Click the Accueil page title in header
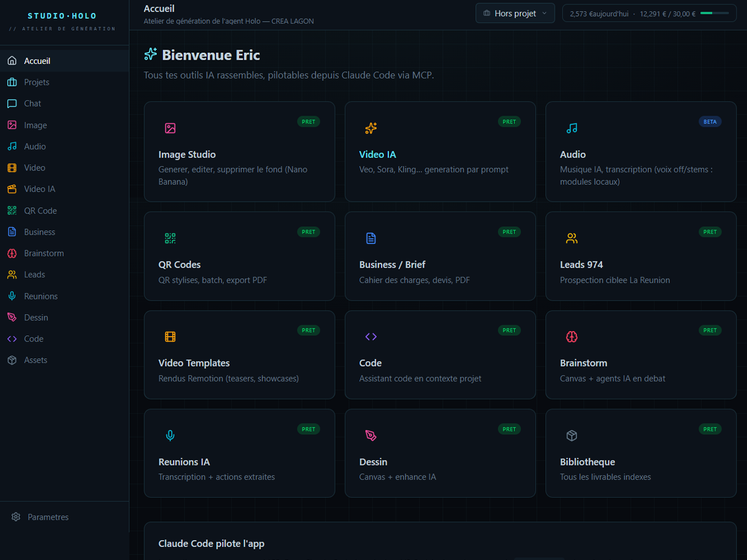Image resolution: width=747 pixels, height=560 pixels. point(159,9)
